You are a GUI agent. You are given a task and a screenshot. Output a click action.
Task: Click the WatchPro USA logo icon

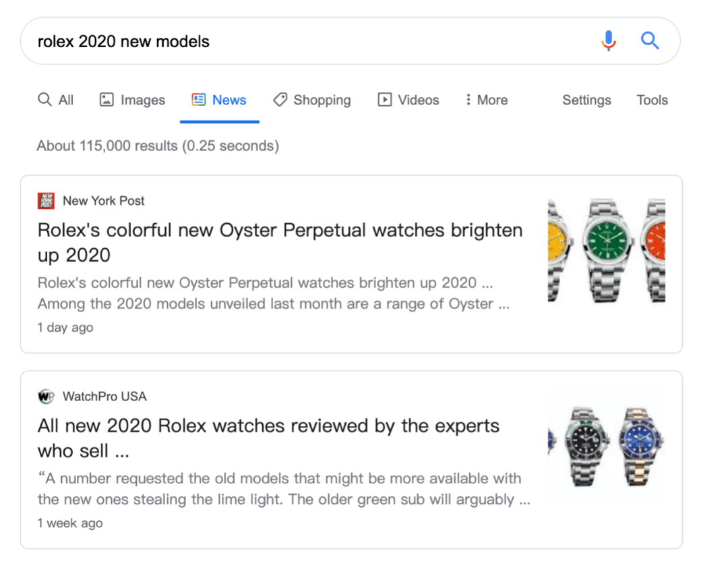46,396
